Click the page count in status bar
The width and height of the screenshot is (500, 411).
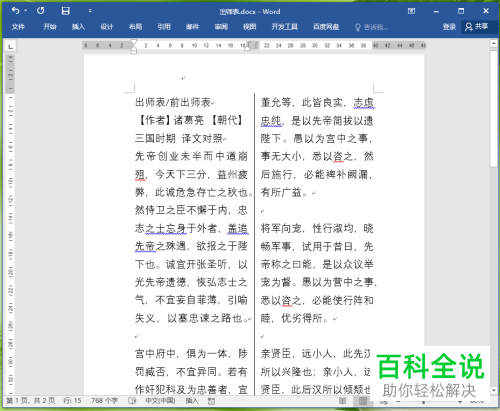point(31,400)
